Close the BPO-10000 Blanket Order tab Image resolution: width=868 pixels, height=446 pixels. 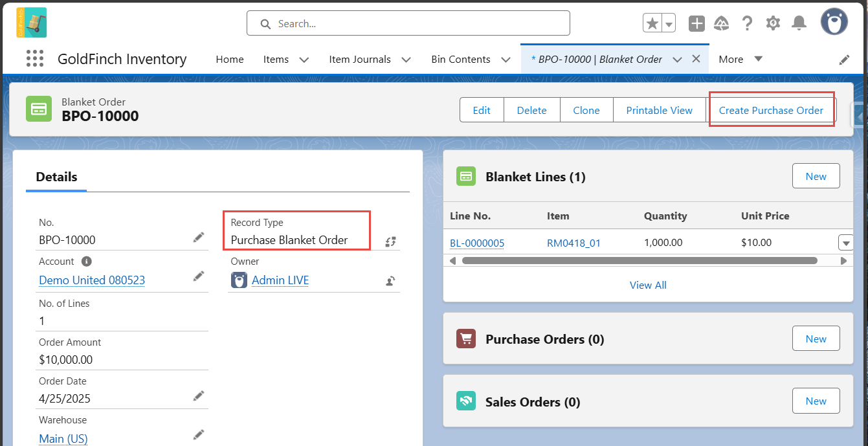point(696,58)
